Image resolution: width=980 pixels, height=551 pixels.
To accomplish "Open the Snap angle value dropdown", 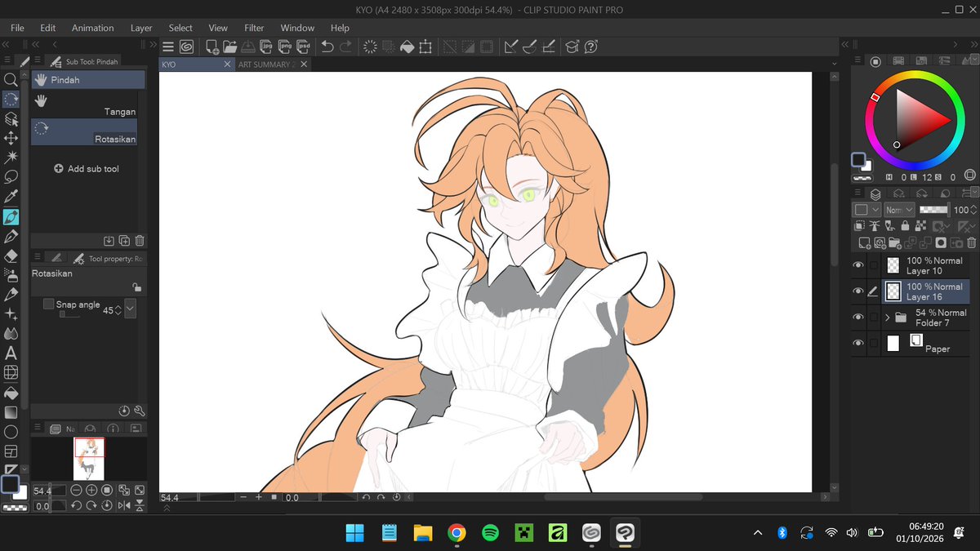I will [x=131, y=309].
